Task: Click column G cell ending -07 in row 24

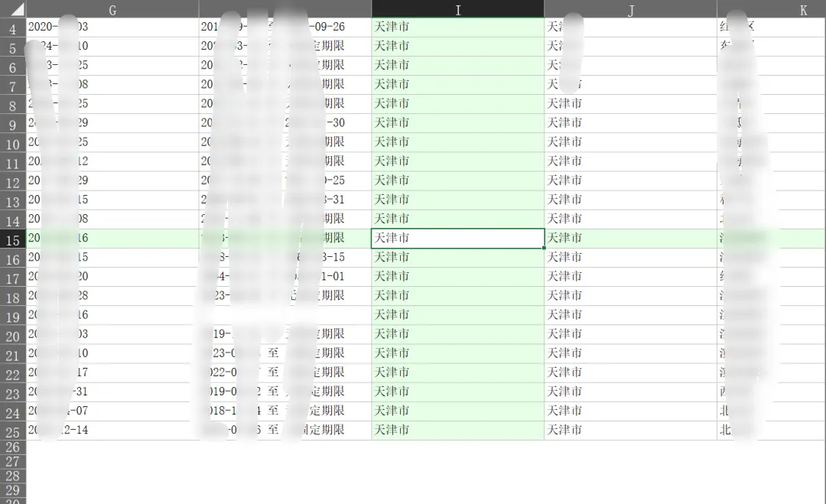Action: (112, 411)
